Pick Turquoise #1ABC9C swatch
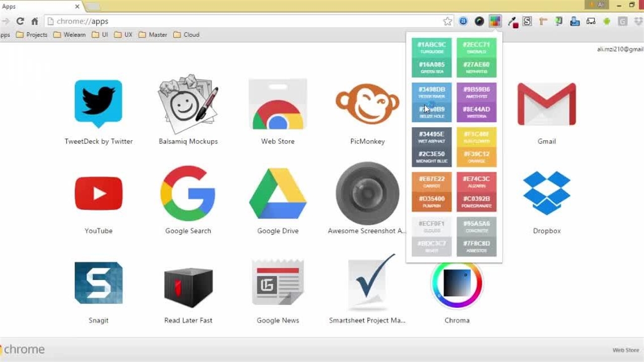 pyautogui.click(x=432, y=48)
